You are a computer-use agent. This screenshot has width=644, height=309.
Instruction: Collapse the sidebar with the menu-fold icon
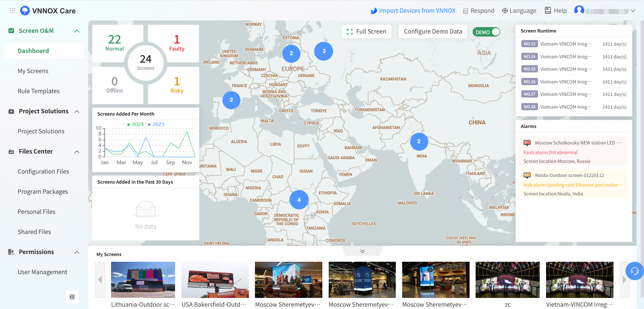tap(72, 297)
